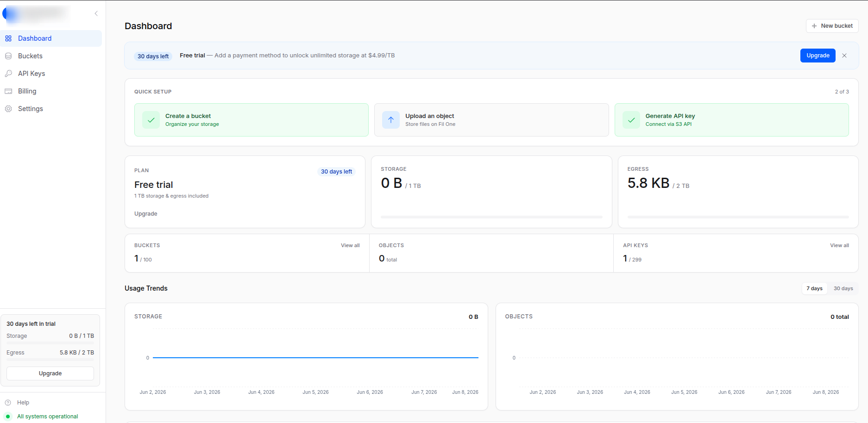The width and height of the screenshot is (868, 423).
Task: Click the Buckets database icon in sidebar
Action: (8, 56)
